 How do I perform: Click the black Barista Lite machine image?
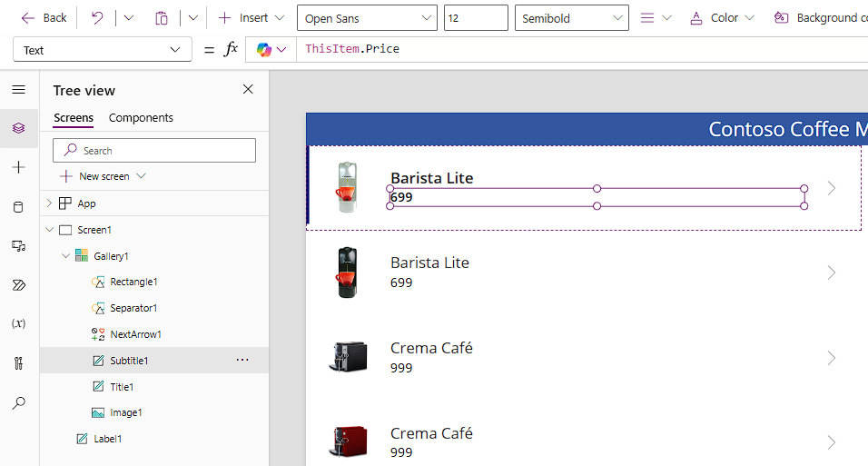pyautogui.click(x=347, y=273)
